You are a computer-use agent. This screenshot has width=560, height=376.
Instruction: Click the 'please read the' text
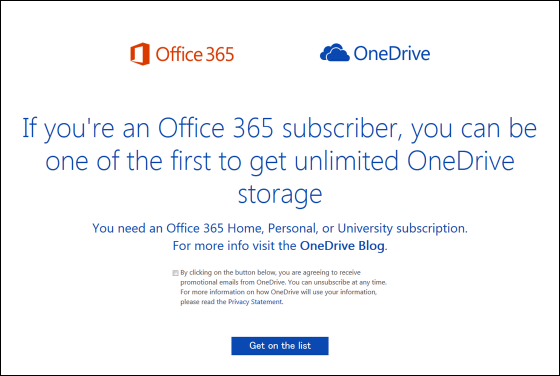[203, 302]
